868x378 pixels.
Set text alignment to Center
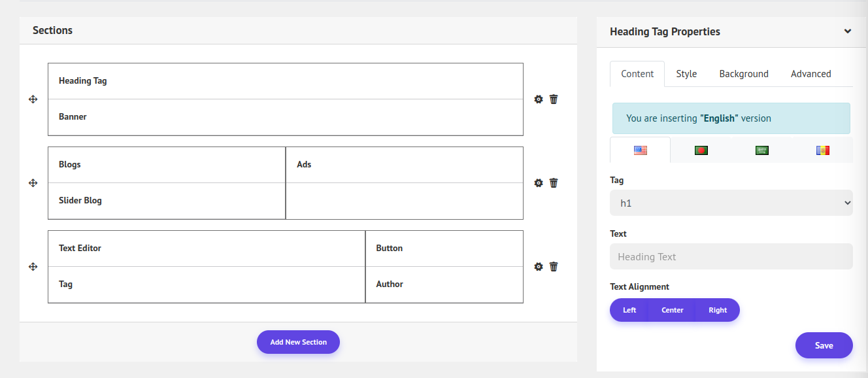coord(672,310)
